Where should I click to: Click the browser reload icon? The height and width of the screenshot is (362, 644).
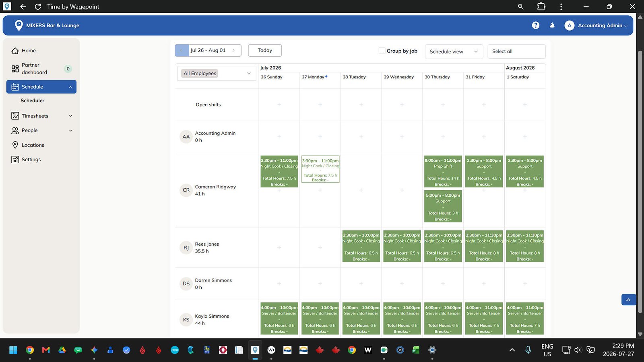38,6
